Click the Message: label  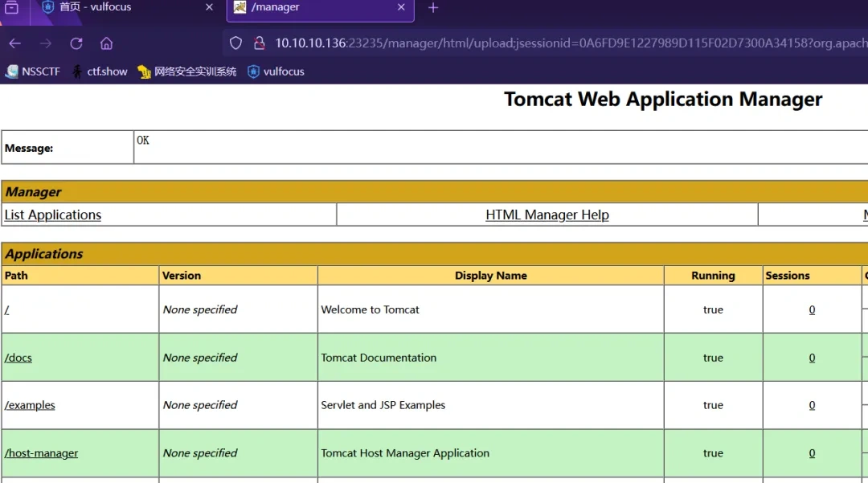tap(29, 148)
